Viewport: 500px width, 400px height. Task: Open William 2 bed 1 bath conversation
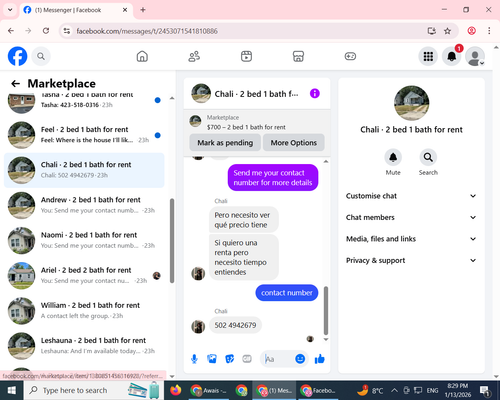click(84, 311)
